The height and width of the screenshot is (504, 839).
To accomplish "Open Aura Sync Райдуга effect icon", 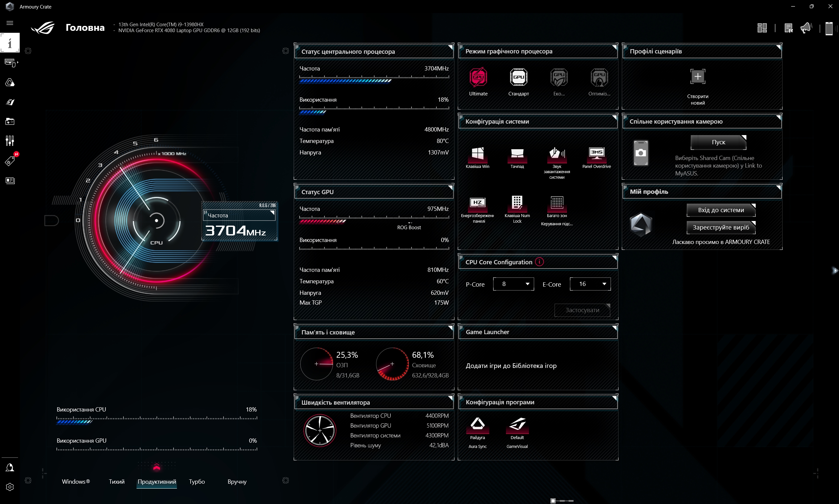I will click(x=477, y=424).
